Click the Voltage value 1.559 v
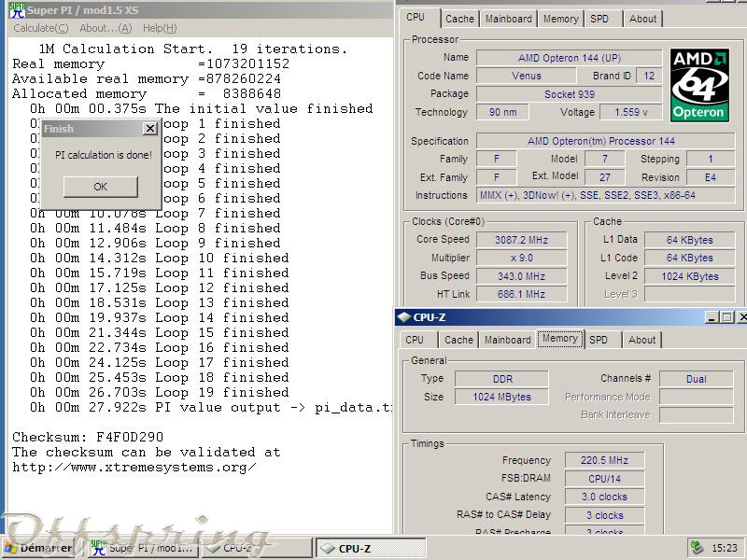Screen dimensions: 747x560 coord(631,112)
